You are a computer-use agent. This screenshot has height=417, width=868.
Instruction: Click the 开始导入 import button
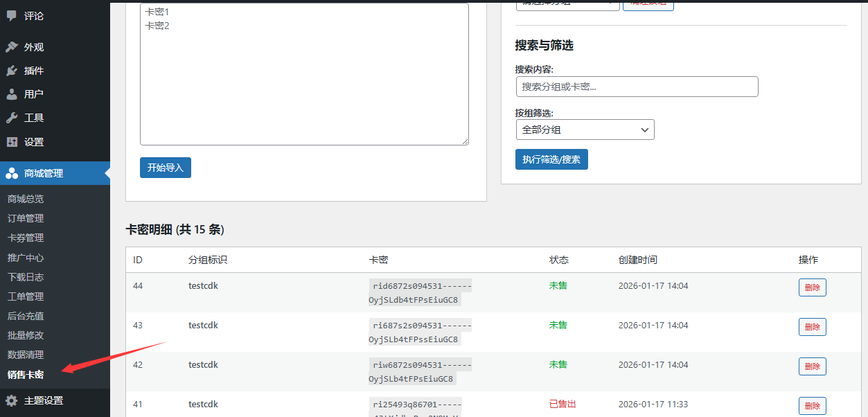pyautogui.click(x=165, y=167)
